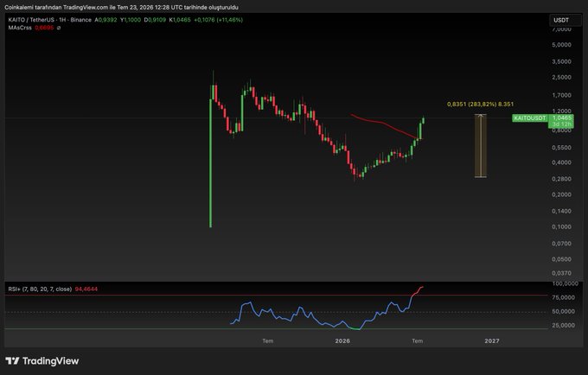Viewport: 588px width, 375px height.
Task: Click the open value A0,9392
Action: pos(105,20)
